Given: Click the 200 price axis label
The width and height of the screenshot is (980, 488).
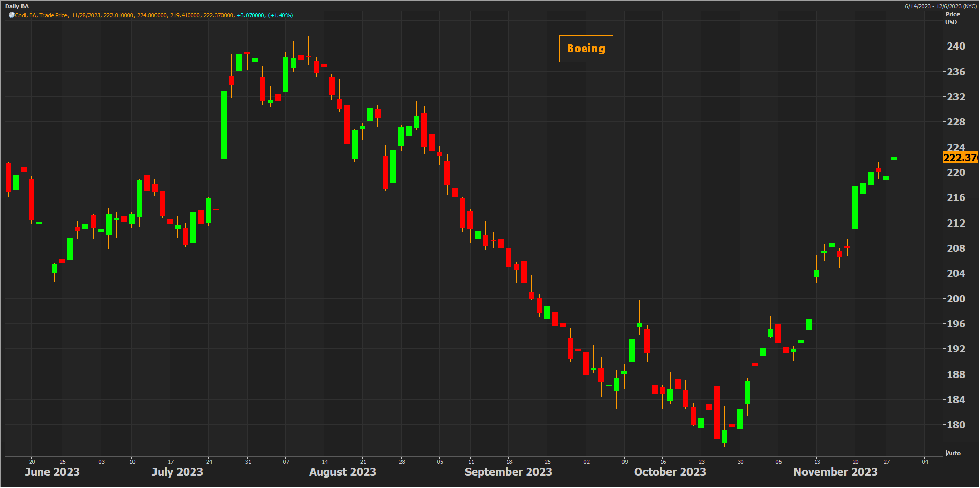Looking at the screenshot, I should pos(955,299).
